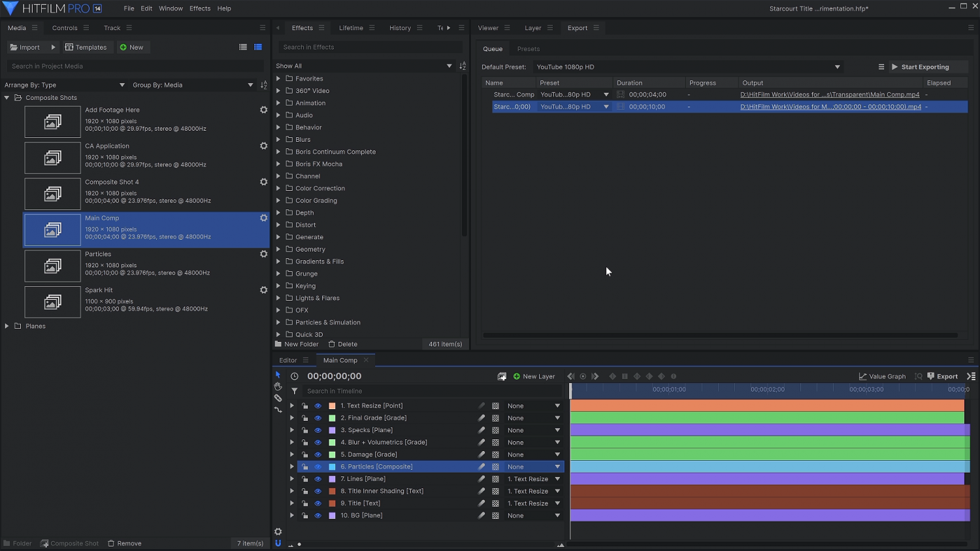Expand the Color Grading effects folder
The width and height of the screenshot is (980, 551).
tap(278, 201)
